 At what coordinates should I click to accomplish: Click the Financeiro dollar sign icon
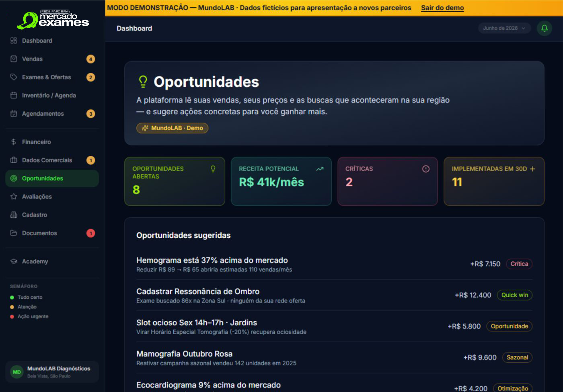click(14, 142)
